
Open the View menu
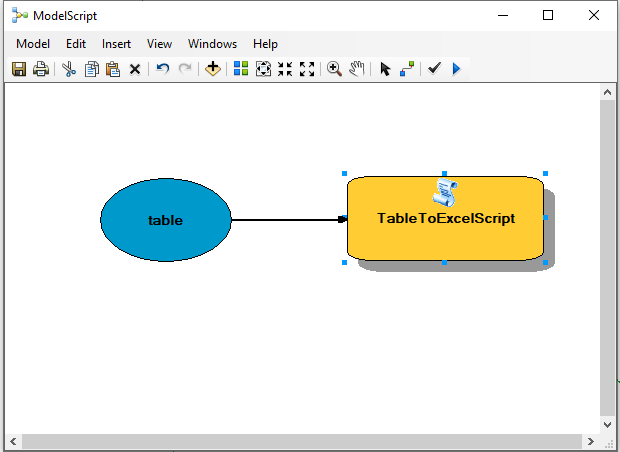tap(159, 44)
